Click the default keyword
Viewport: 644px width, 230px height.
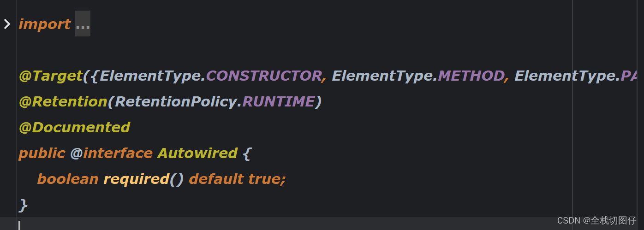[x=216, y=179]
